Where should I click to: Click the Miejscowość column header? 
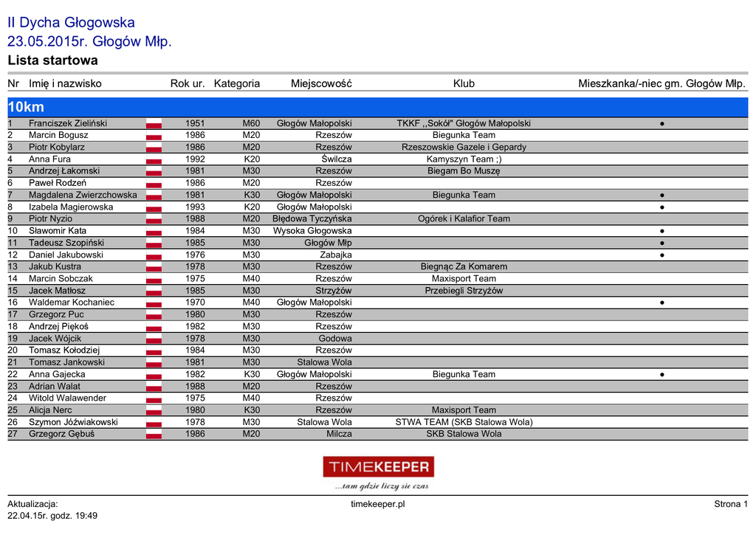coord(321,84)
